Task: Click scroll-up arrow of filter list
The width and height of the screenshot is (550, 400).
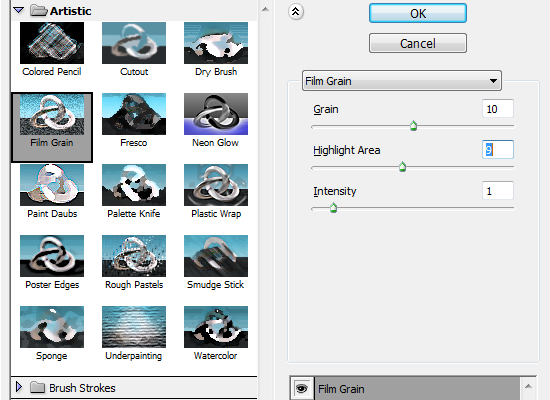Action: click(x=266, y=9)
